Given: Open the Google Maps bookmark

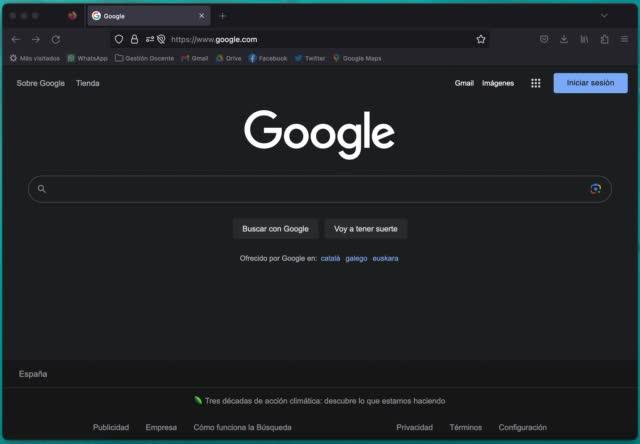Looking at the screenshot, I should (357, 58).
